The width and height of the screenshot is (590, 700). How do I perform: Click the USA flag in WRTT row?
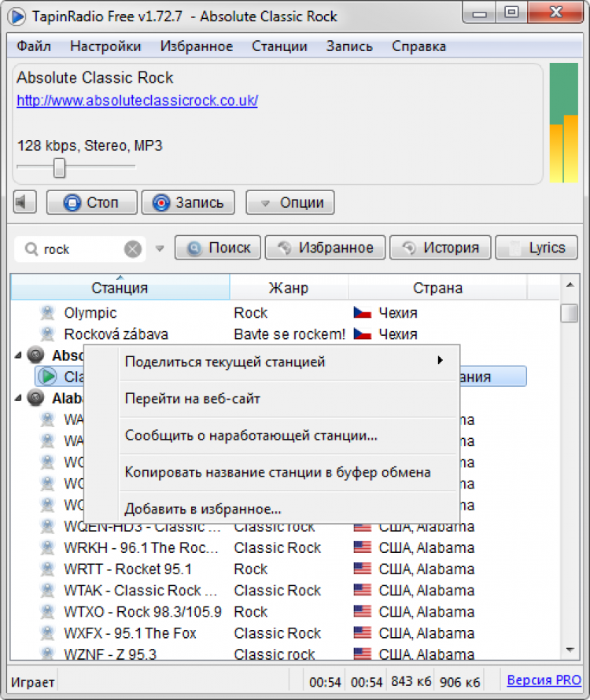pyautogui.click(x=362, y=569)
